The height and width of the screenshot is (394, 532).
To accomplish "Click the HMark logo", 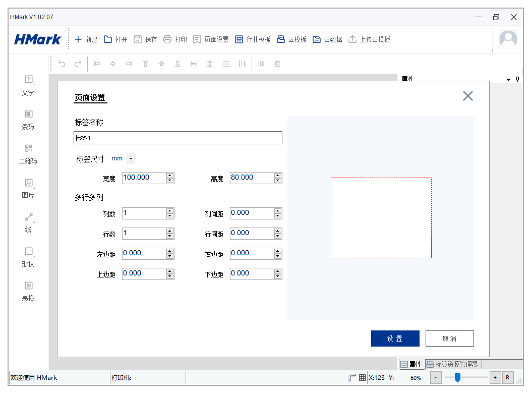I will tap(38, 39).
